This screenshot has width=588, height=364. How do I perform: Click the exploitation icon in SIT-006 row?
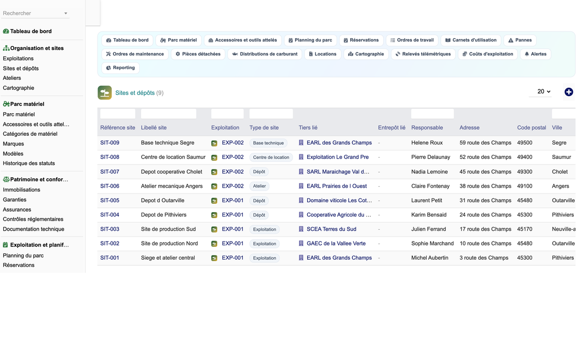214,186
